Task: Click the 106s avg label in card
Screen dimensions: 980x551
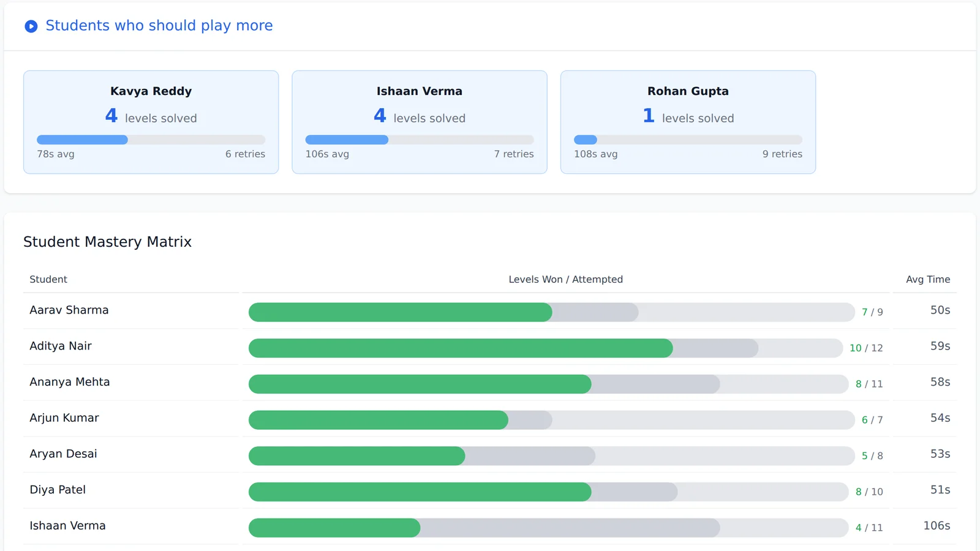Action: [327, 154]
